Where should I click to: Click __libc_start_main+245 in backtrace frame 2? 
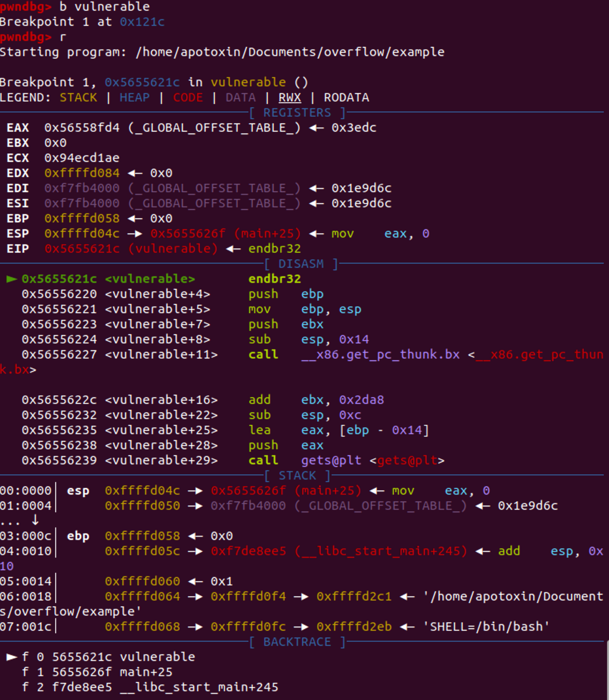point(199,687)
